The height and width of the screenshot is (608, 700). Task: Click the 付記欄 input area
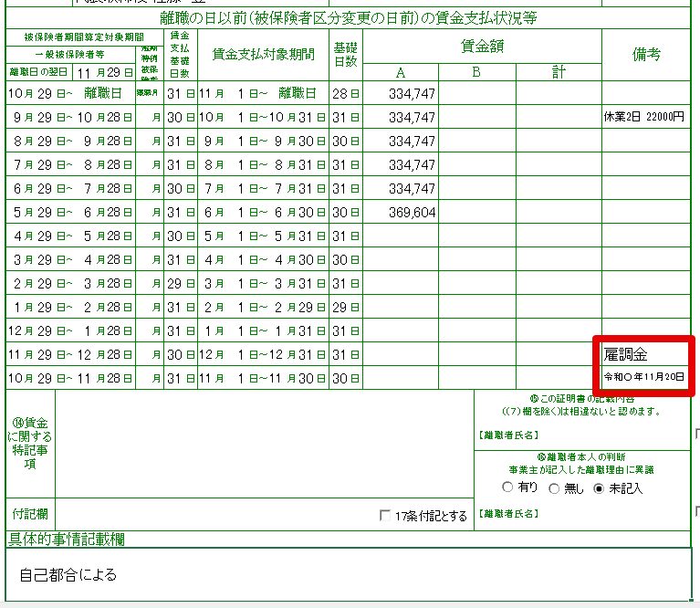point(265,515)
